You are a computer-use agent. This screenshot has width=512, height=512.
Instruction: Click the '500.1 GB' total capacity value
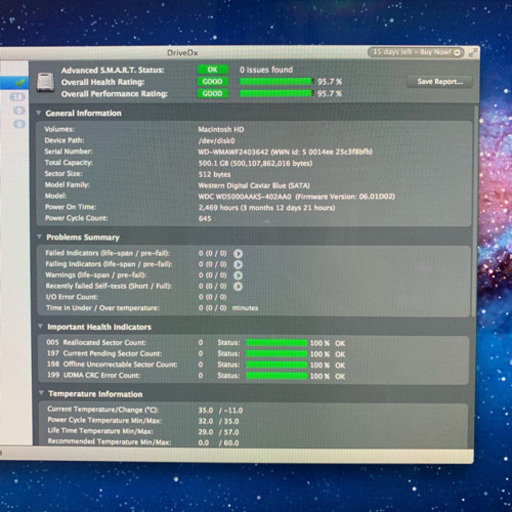213,163
